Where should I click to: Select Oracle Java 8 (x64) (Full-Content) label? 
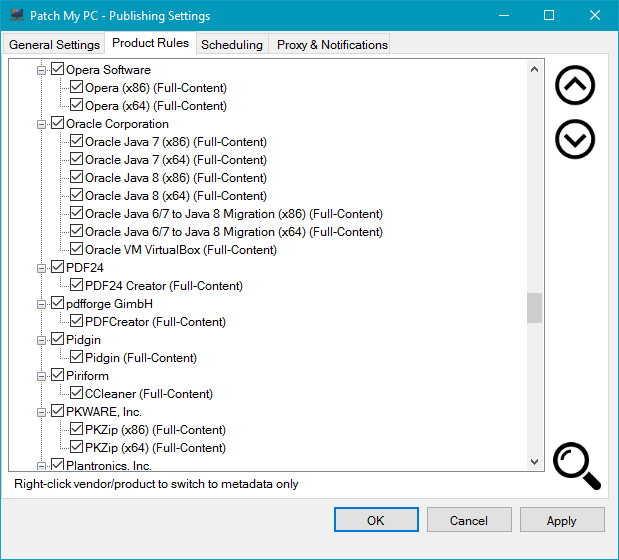coord(176,196)
